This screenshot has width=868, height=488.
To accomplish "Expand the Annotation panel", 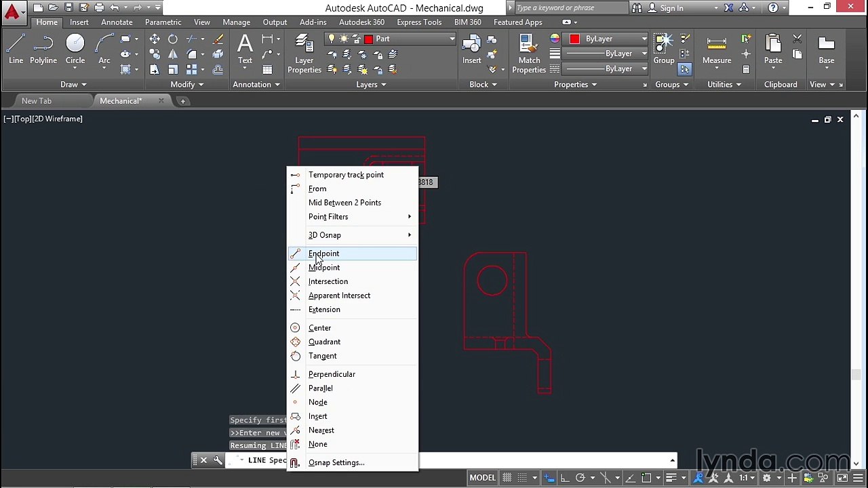I will pos(256,85).
